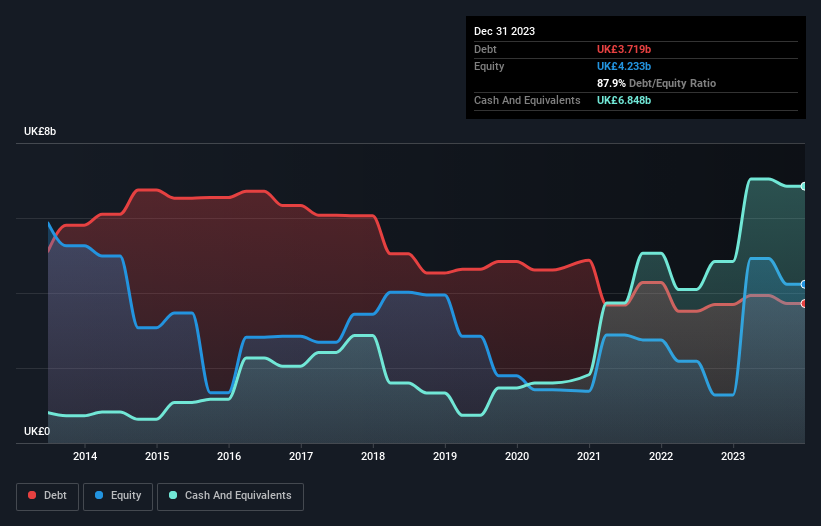
Task: Select the 2019 x-axis label
Action: click(x=445, y=456)
